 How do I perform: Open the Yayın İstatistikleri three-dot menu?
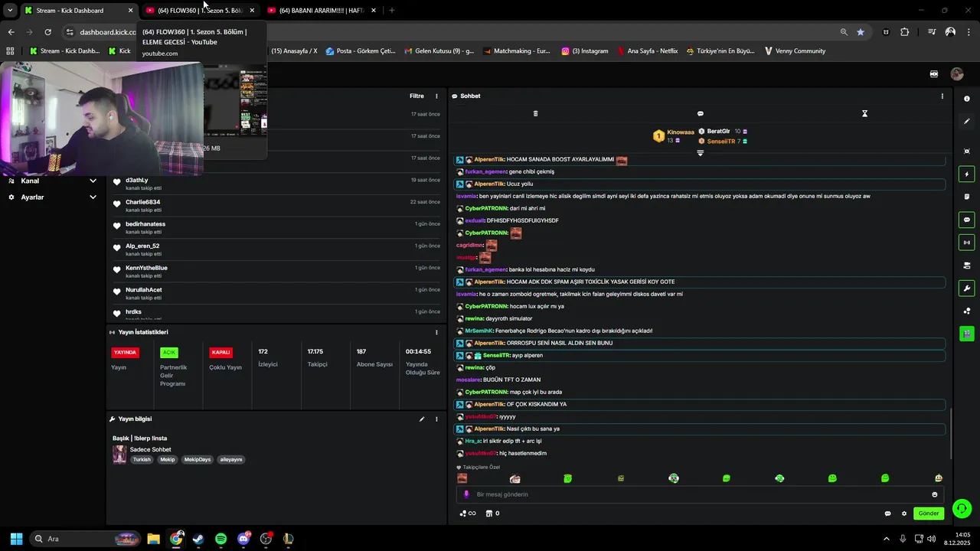436,332
